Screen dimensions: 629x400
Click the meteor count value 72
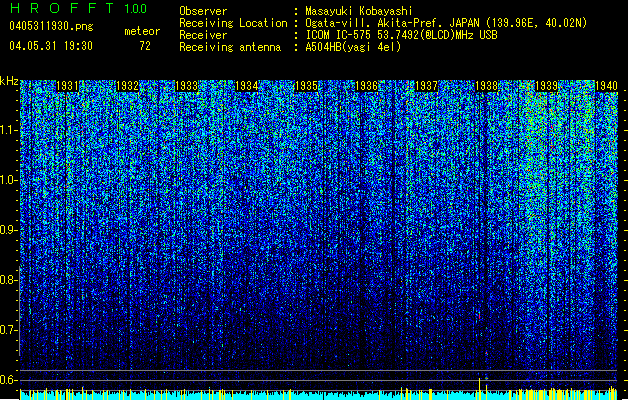(145, 46)
